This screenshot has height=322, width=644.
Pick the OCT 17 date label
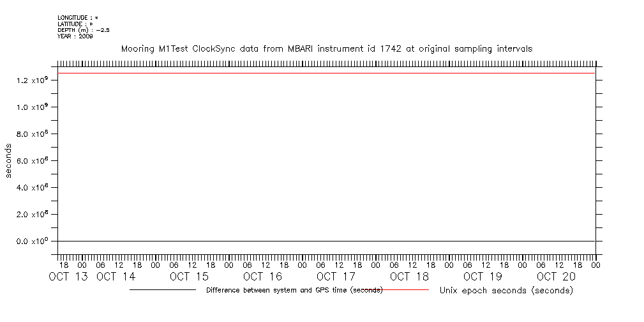point(336,277)
